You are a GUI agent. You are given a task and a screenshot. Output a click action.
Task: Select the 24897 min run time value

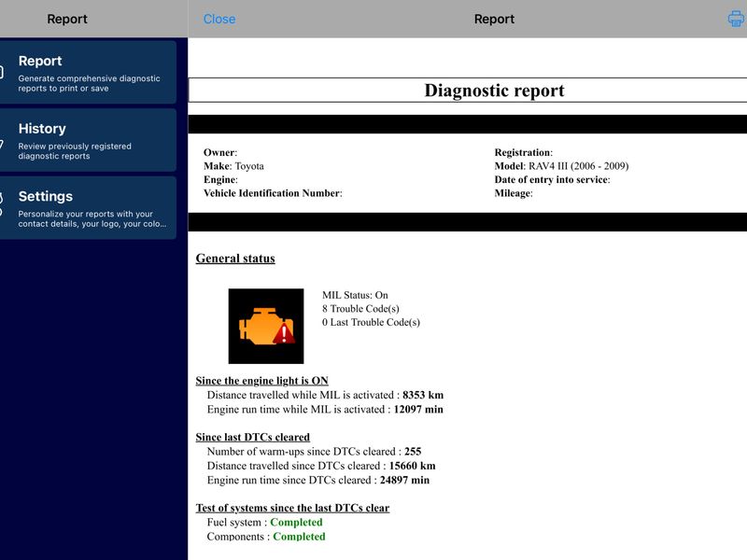point(404,480)
